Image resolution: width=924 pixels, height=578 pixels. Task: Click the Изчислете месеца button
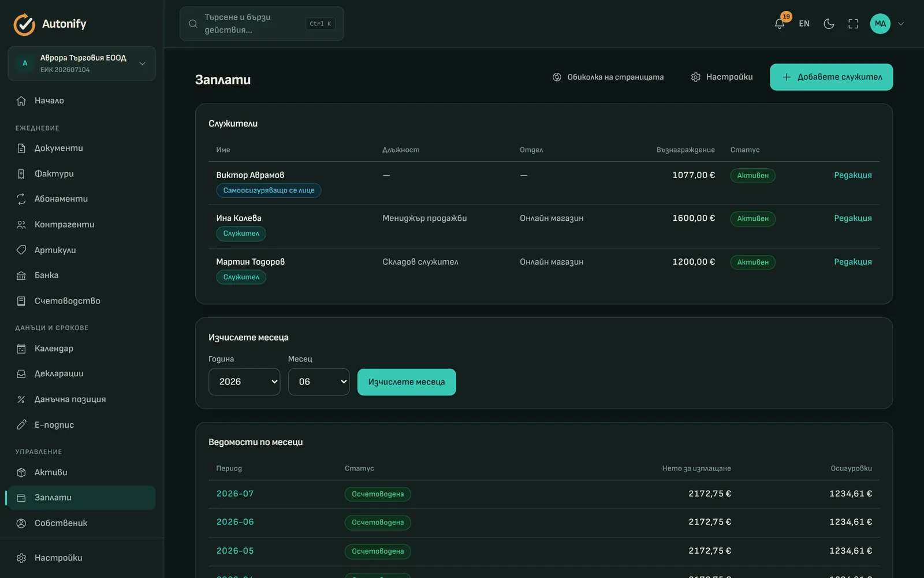click(x=407, y=382)
